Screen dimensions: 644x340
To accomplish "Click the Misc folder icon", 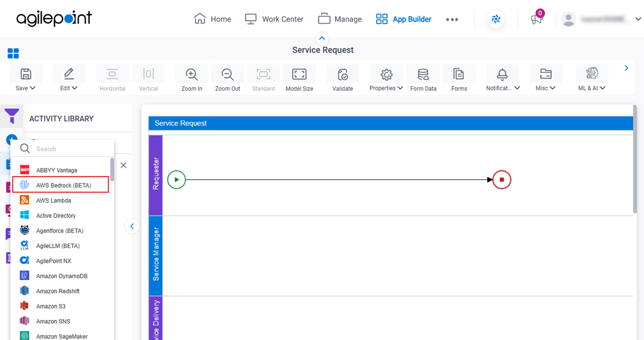I will point(545,74).
